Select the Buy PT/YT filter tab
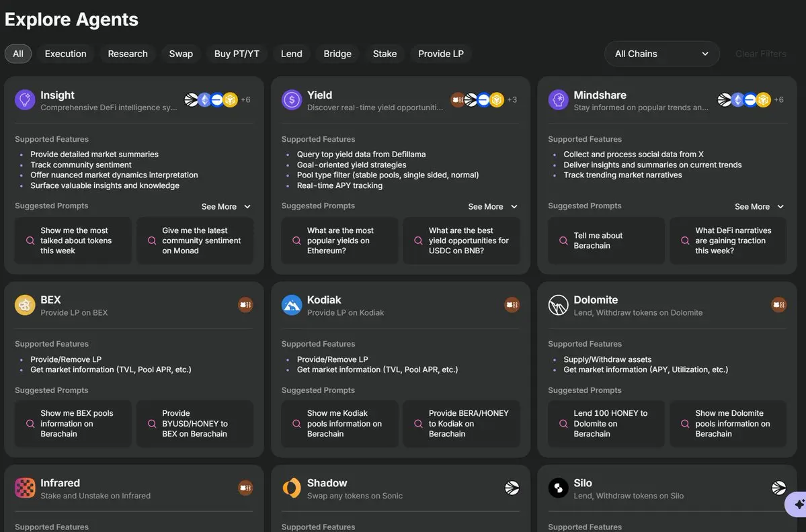 [x=237, y=54]
